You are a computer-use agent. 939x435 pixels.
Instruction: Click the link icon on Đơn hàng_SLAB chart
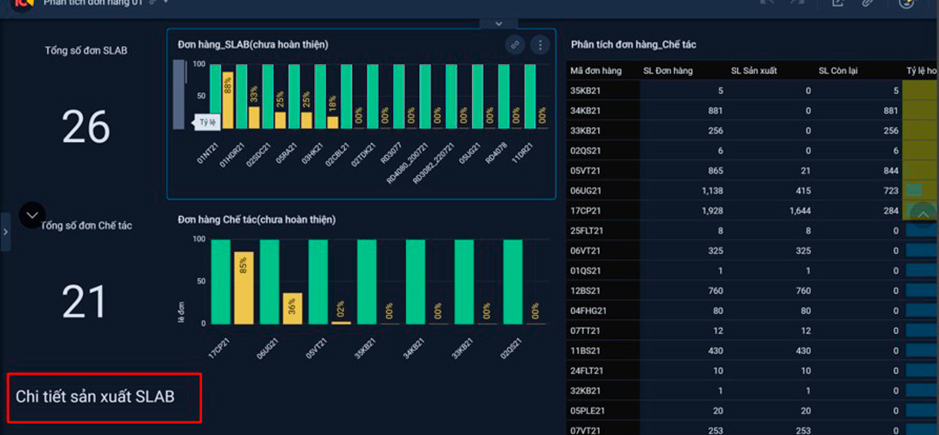tap(514, 45)
